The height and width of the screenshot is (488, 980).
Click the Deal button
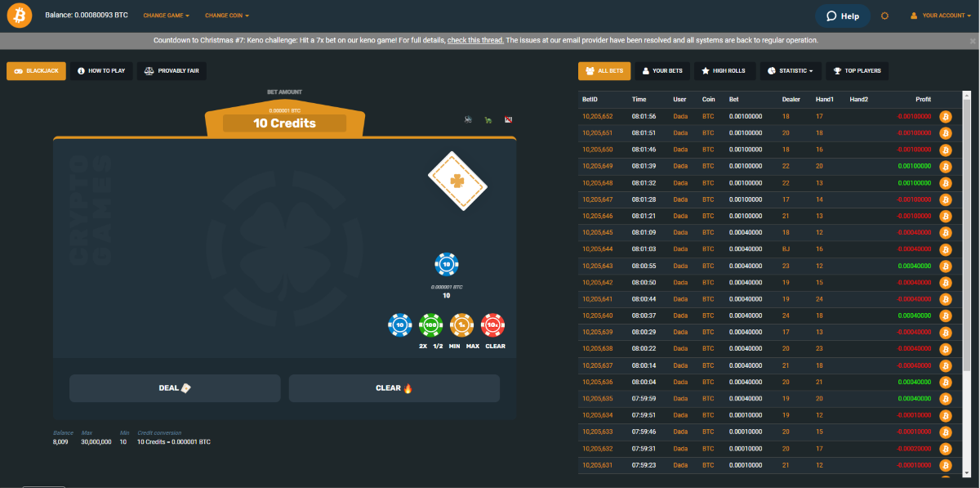point(175,388)
